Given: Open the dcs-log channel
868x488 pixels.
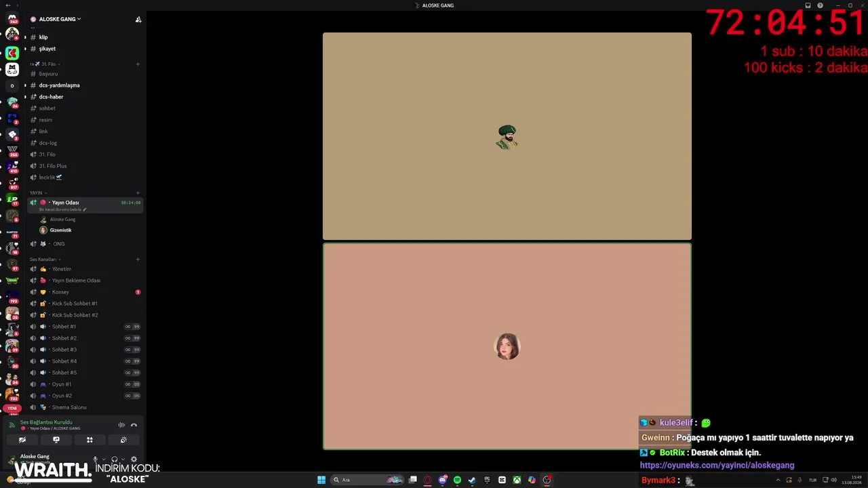Looking at the screenshot, I should tap(84, 143).
